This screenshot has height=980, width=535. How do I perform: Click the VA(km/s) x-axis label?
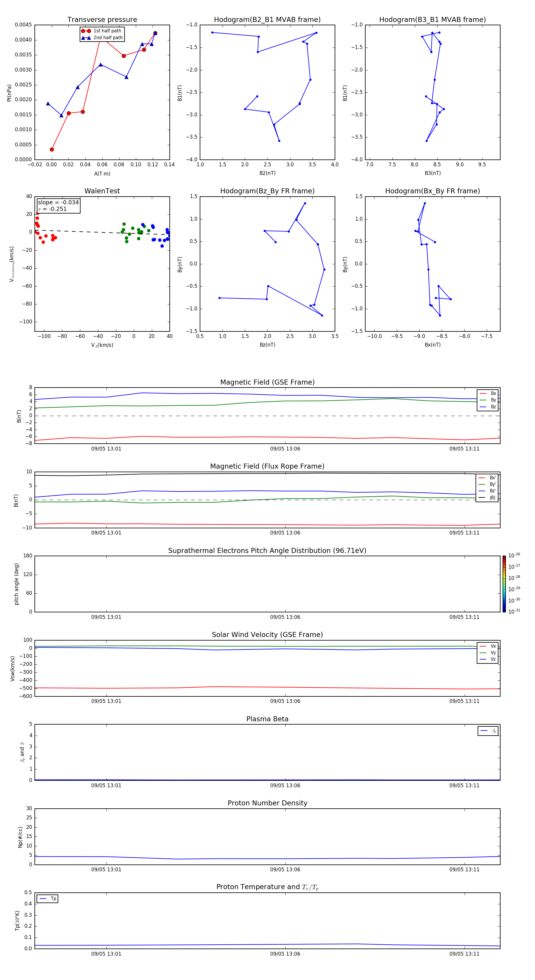point(102,345)
